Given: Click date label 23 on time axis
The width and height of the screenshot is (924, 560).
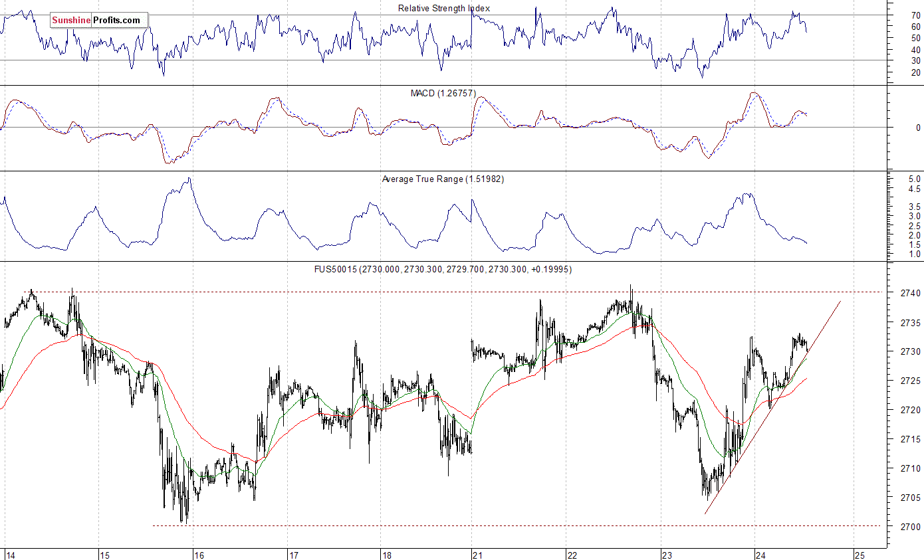Looking at the screenshot, I should 668,555.
